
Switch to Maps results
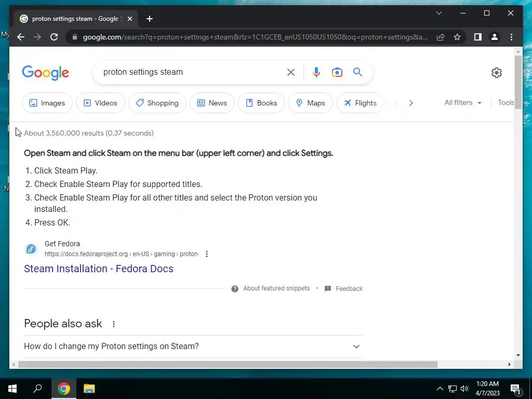click(310, 103)
